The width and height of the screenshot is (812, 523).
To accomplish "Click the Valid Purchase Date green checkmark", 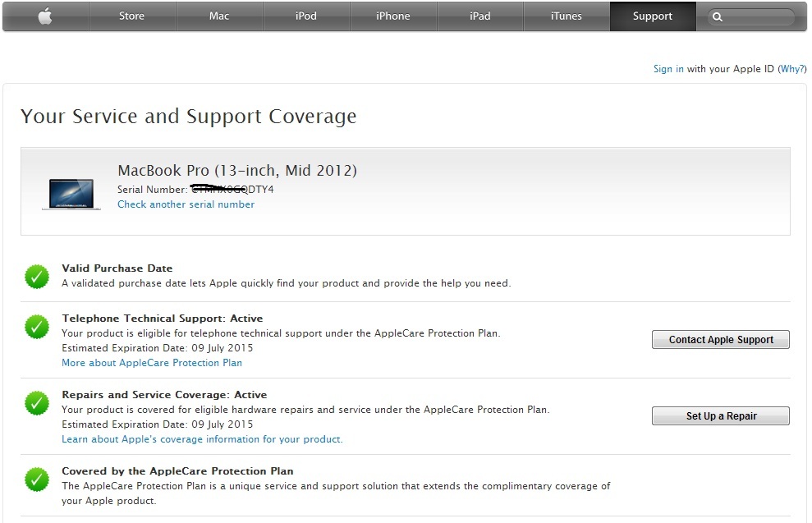I will point(36,277).
